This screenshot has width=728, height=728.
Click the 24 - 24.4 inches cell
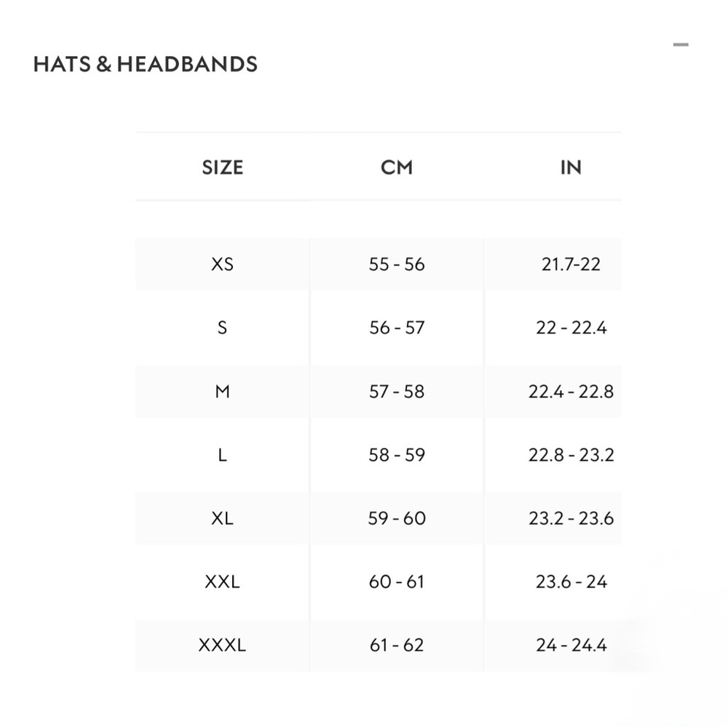(x=571, y=645)
